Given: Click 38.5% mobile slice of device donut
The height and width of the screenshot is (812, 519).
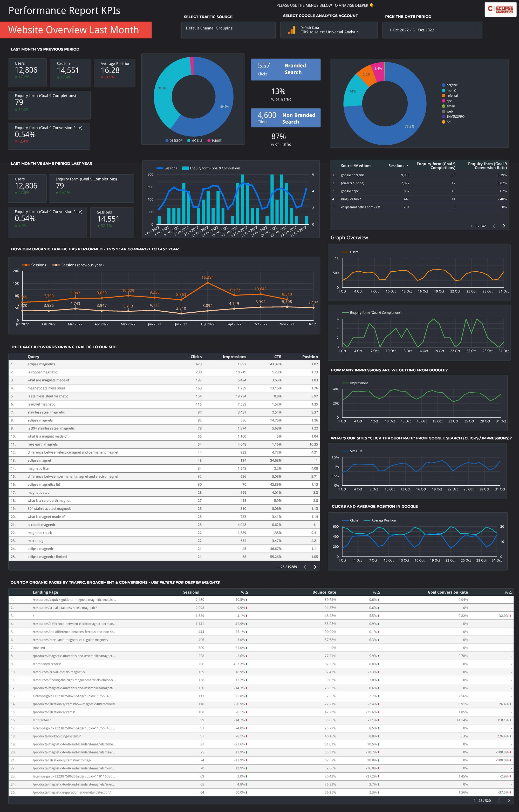Looking at the screenshot, I should [x=162, y=88].
